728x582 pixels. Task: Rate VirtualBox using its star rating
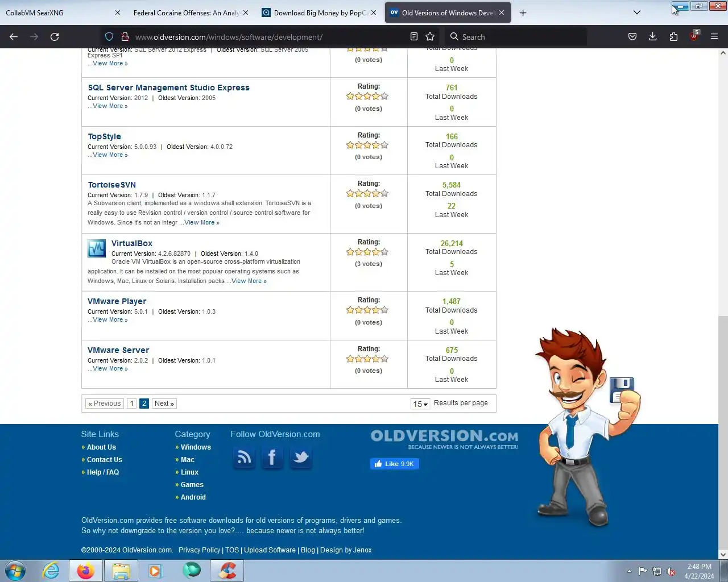[x=367, y=252]
